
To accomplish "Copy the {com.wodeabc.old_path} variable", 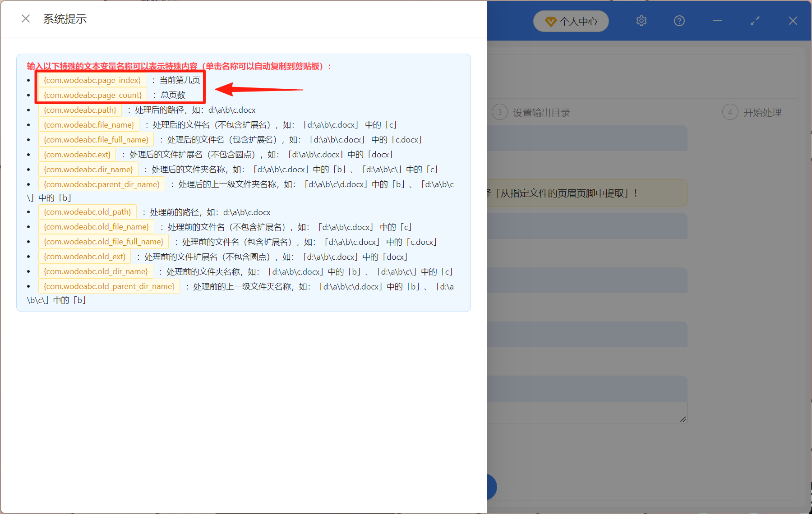I will coord(87,211).
